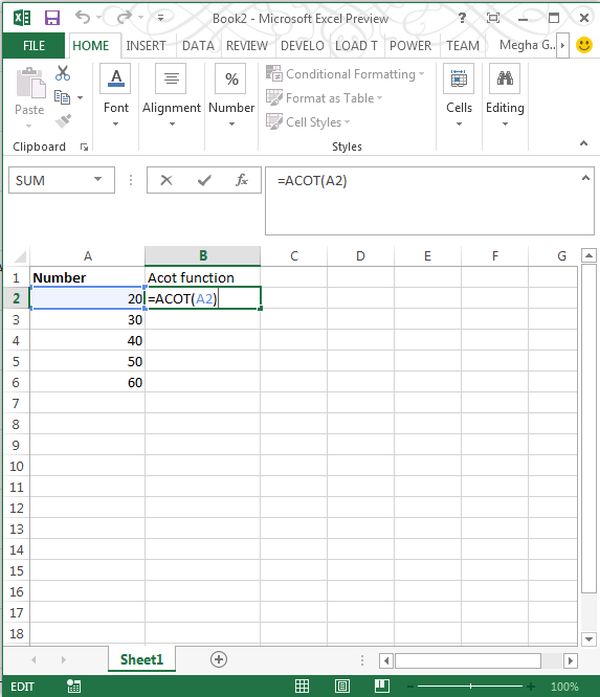Click cell A3 with value 30
Viewport: 600px width, 697px height.
87,320
